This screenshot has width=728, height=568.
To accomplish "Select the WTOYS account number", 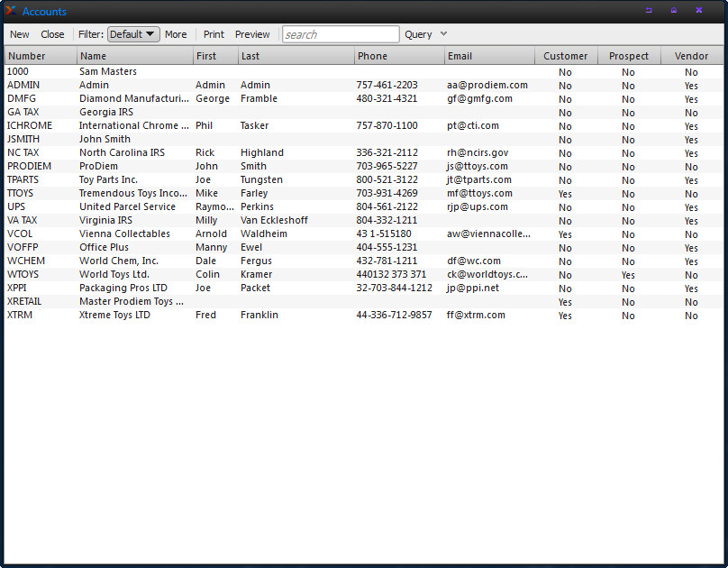I will tap(23, 273).
